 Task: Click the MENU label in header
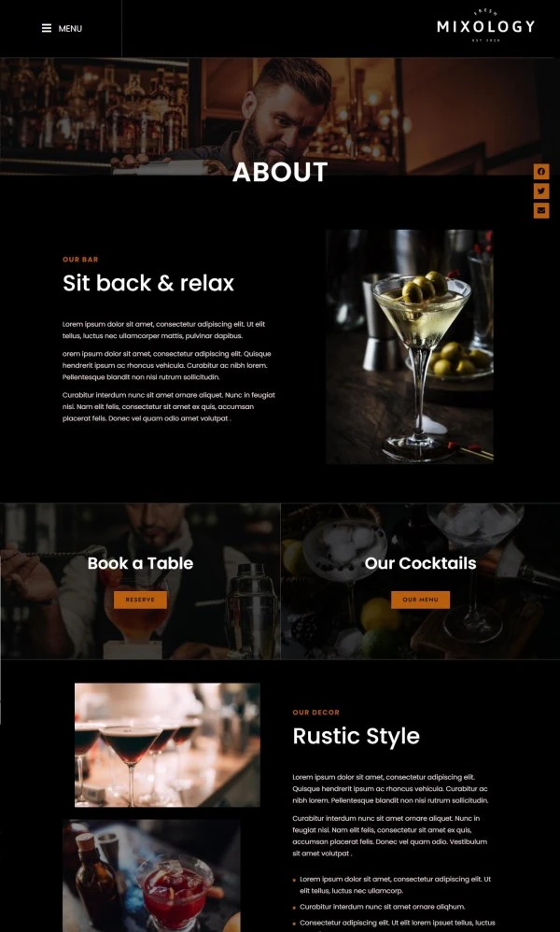[x=70, y=29]
